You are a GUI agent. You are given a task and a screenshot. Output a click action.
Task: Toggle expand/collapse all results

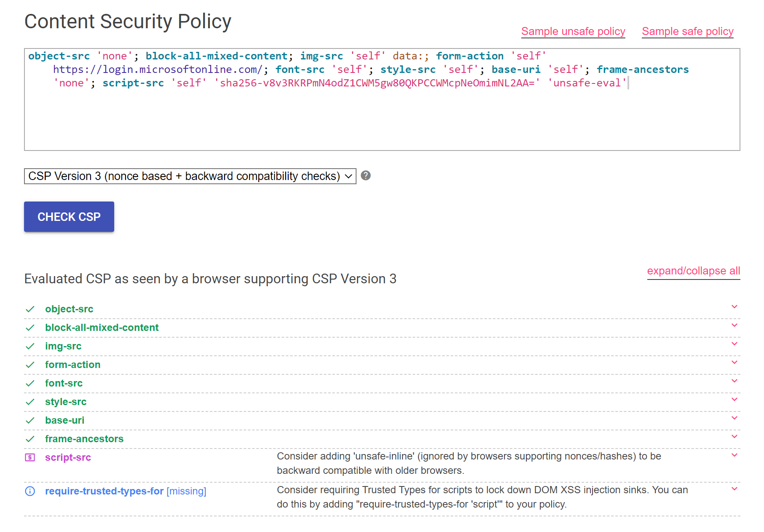[693, 271]
